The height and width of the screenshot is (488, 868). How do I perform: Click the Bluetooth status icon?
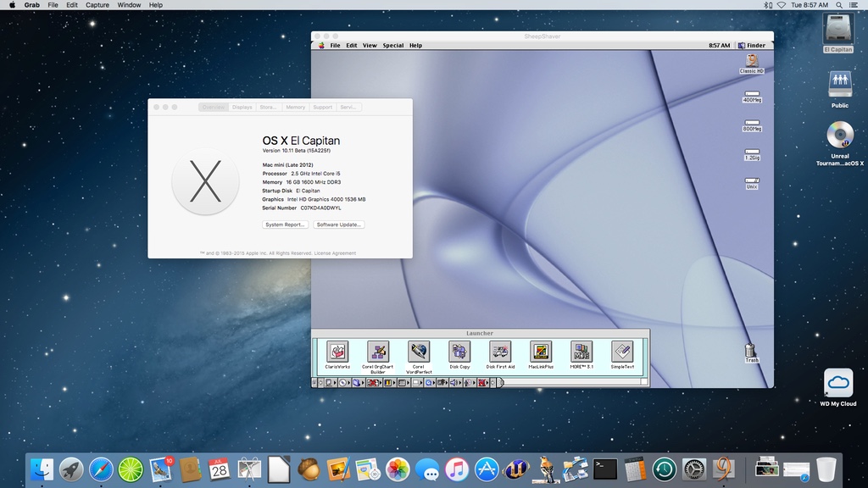pyautogui.click(x=767, y=5)
